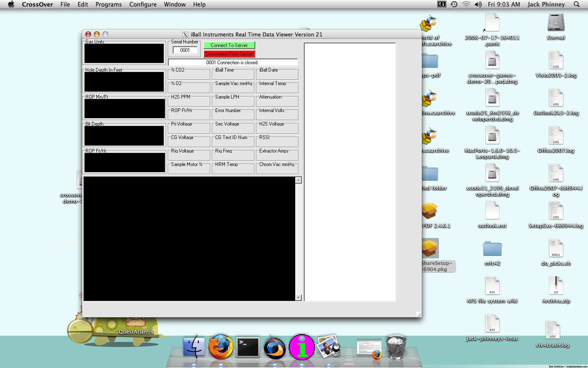Open the File menu

coord(65,4)
